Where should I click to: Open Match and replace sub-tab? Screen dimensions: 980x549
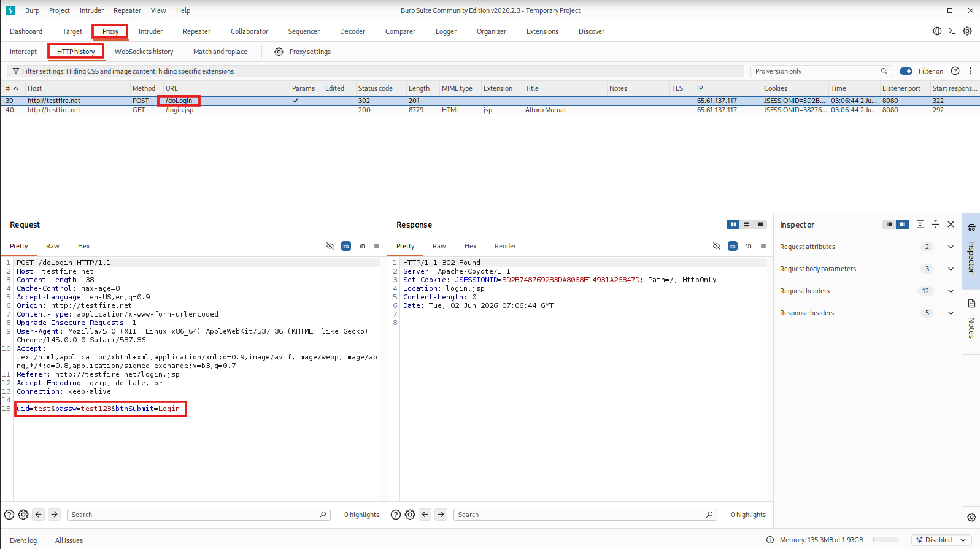220,52
